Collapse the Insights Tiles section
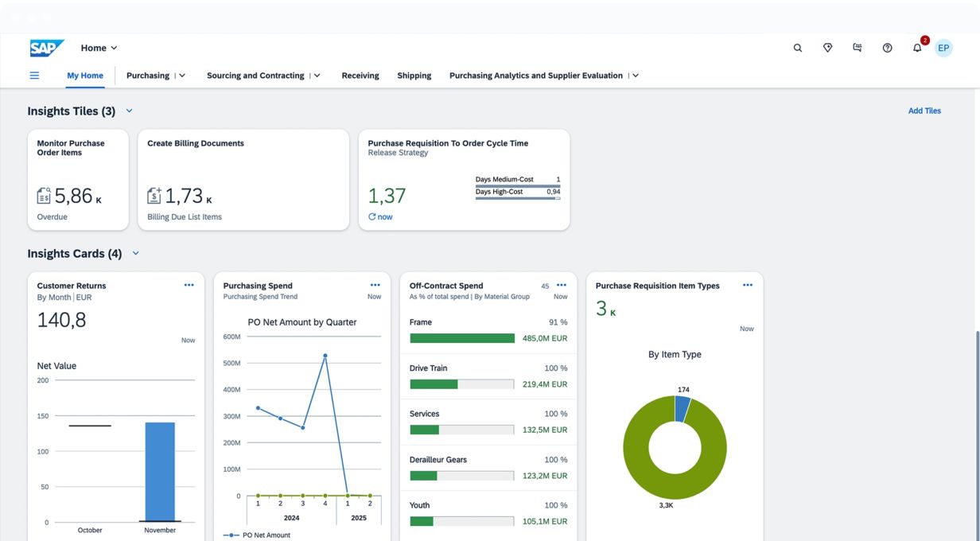980x541 pixels. (130, 111)
